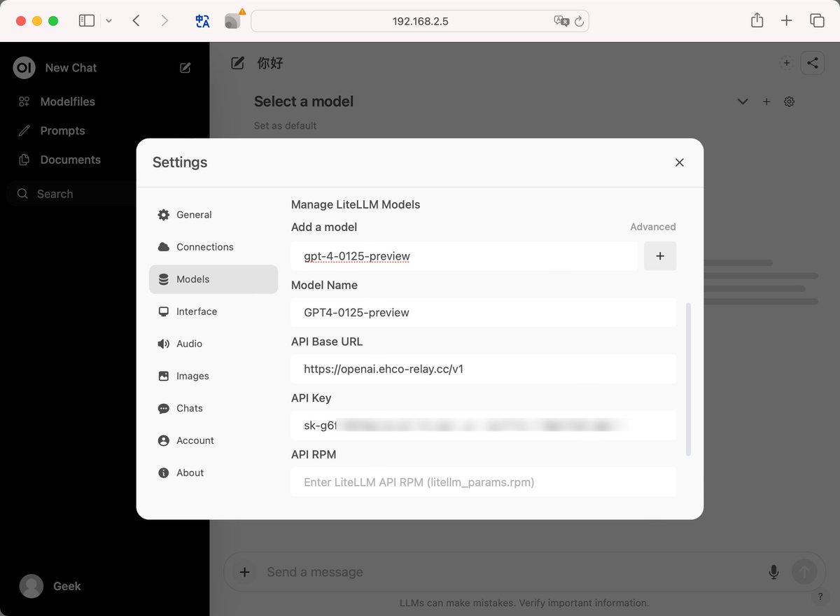Image resolution: width=840 pixels, height=616 pixels.
Task: Click the share chat icon
Action: pyautogui.click(x=812, y=63)
